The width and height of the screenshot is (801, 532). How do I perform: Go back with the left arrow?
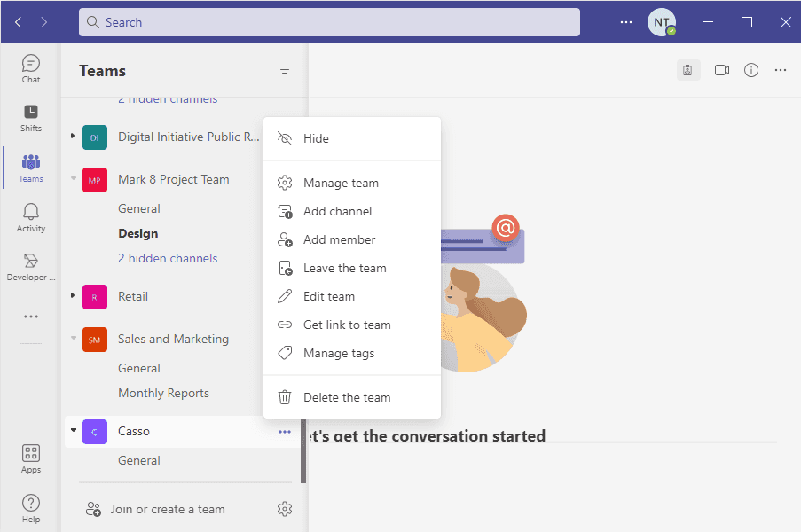click(x=19, y=22)
